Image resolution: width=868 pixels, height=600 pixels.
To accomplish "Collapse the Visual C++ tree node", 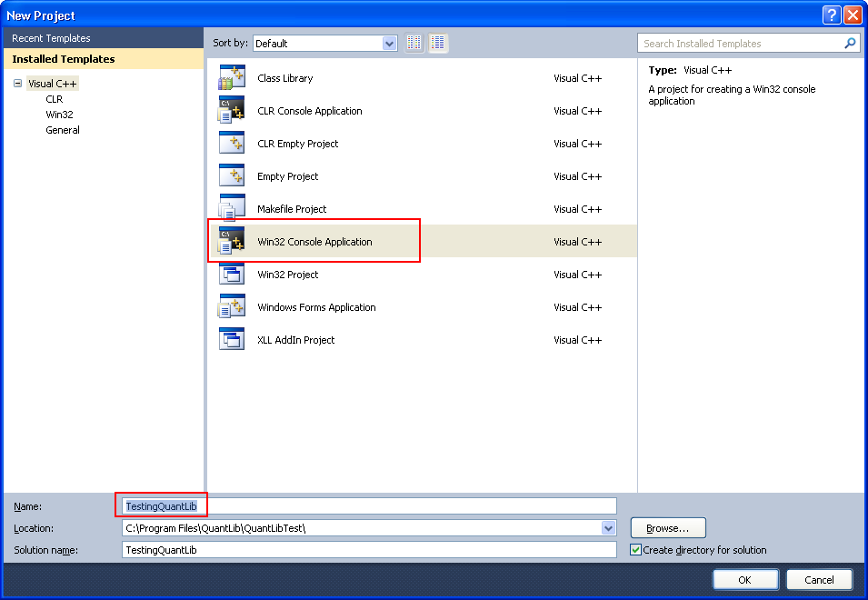I will (x=17, y=84).
